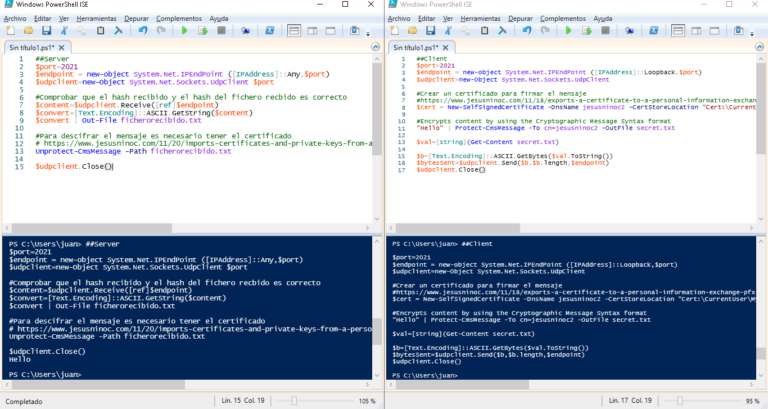Screen dimensions: 768x409
Task: Select the Sin título1.ps1 tab in Client window
Action: 415,47
